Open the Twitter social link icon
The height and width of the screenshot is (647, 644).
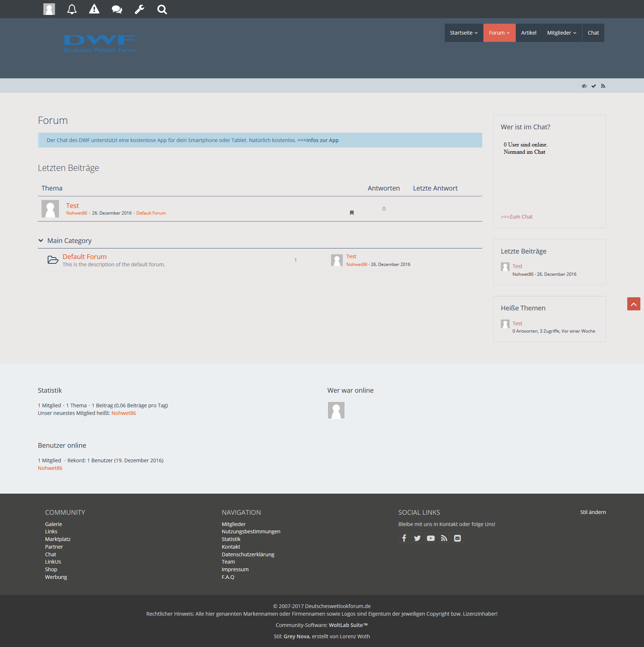tap(417, 538)
